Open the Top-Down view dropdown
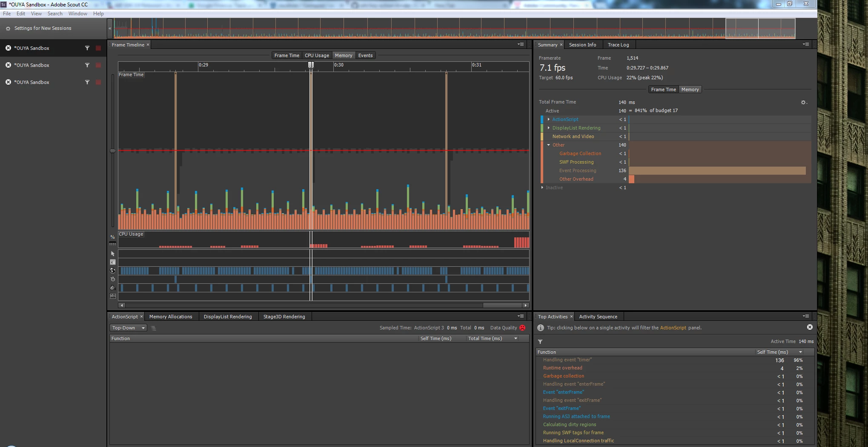Screen dimensions: 868x447 [128, 328]
